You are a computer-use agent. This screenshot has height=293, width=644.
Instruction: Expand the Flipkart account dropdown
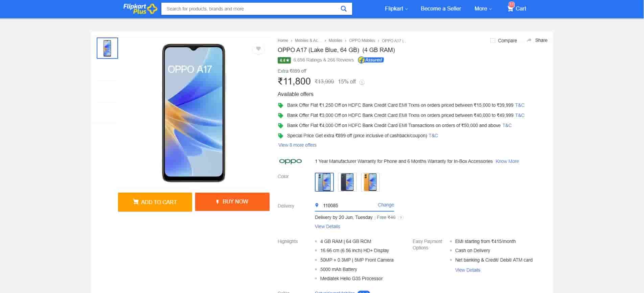(x=396, y=9)
